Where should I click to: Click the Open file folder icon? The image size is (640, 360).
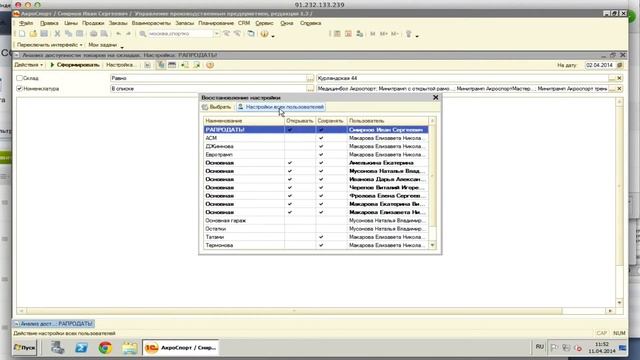point(33,34)
